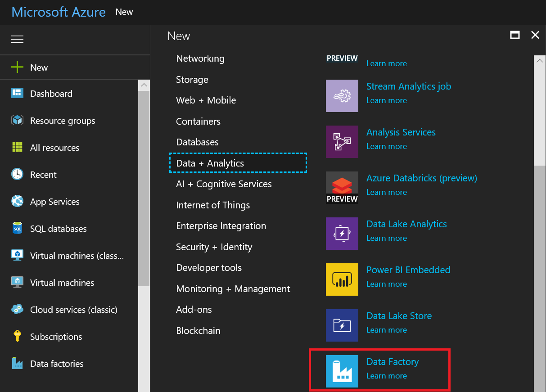Click the sidebar scrollbar up arrow
This screenshot has width=546, height=392.
point(144,85)
